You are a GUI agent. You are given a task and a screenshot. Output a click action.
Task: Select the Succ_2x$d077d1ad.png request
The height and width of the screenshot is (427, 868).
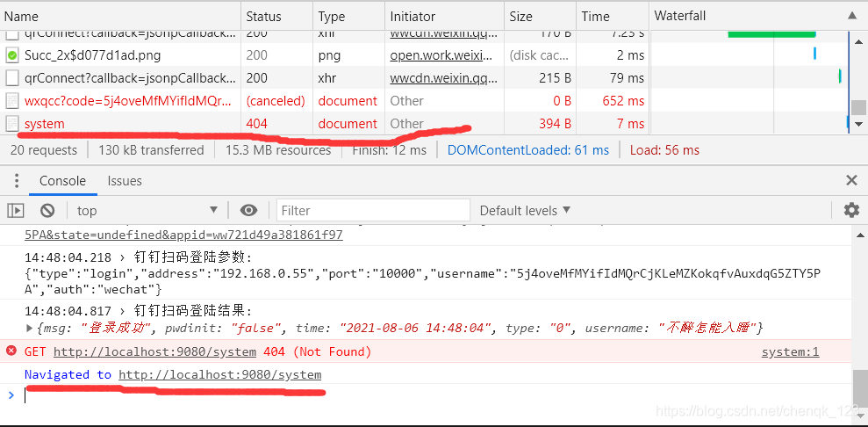click(x=92, y=55)
